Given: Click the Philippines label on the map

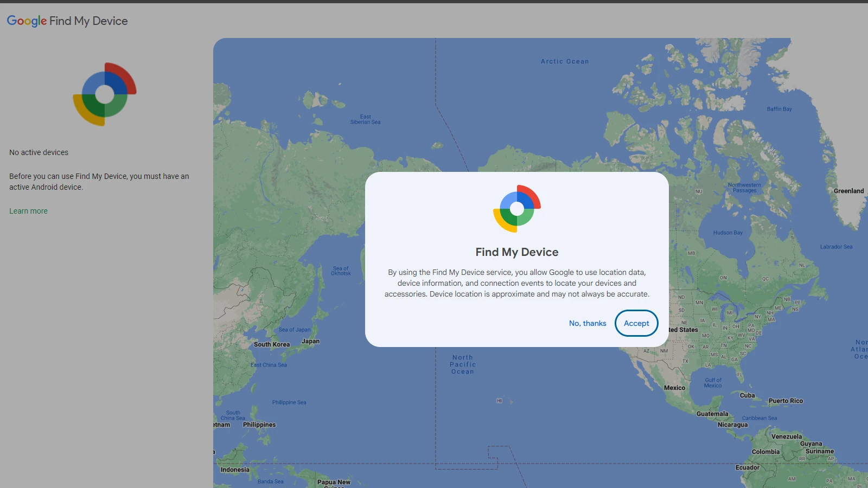Looking at the screenshot, I should pyautogui.click(x=259, y=425).
